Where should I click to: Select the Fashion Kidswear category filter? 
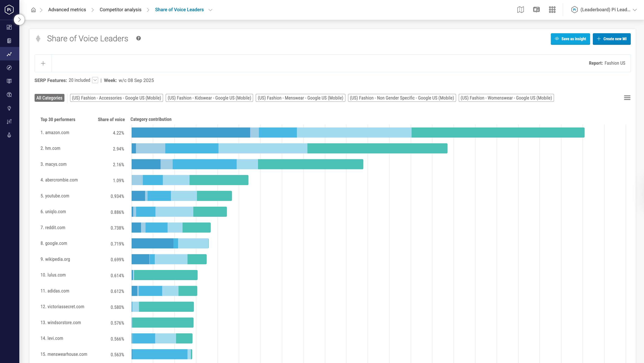click(209, 98)
